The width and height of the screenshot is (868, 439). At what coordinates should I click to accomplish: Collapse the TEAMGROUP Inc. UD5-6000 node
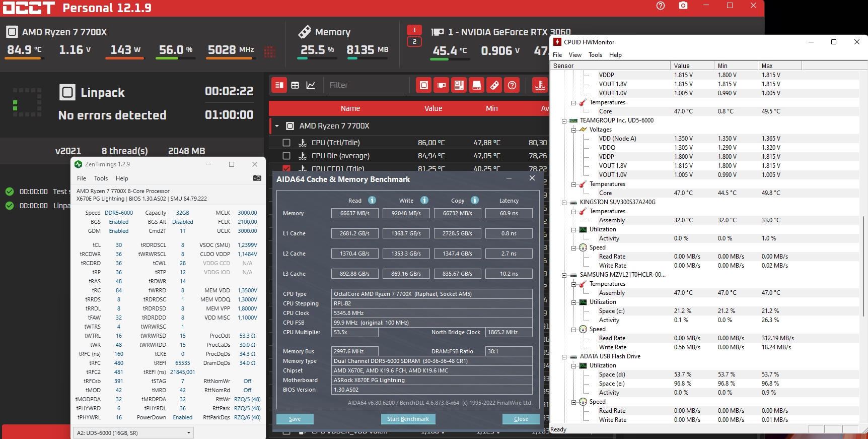tap(564, 121)
